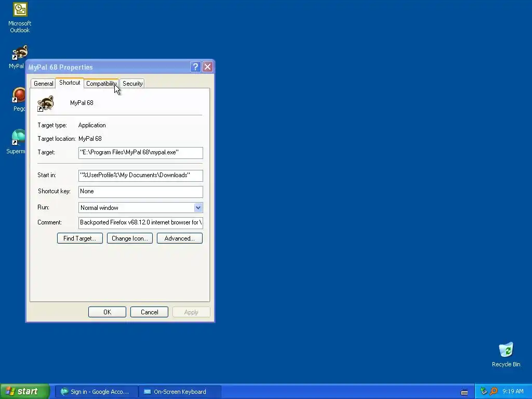
Task: Switch to On-Screen Keyboard taskbar item
Action: coord(180,392)
